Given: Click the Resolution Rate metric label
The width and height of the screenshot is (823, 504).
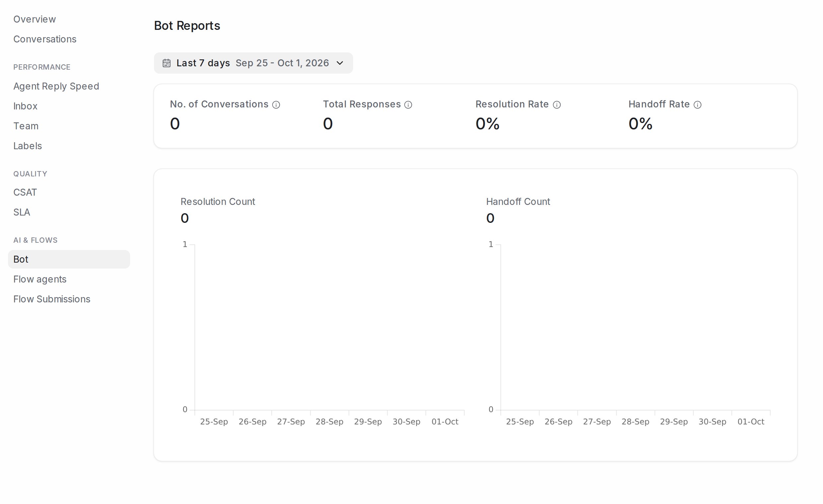Looking at the screenshot, I should tap(512, 104).
